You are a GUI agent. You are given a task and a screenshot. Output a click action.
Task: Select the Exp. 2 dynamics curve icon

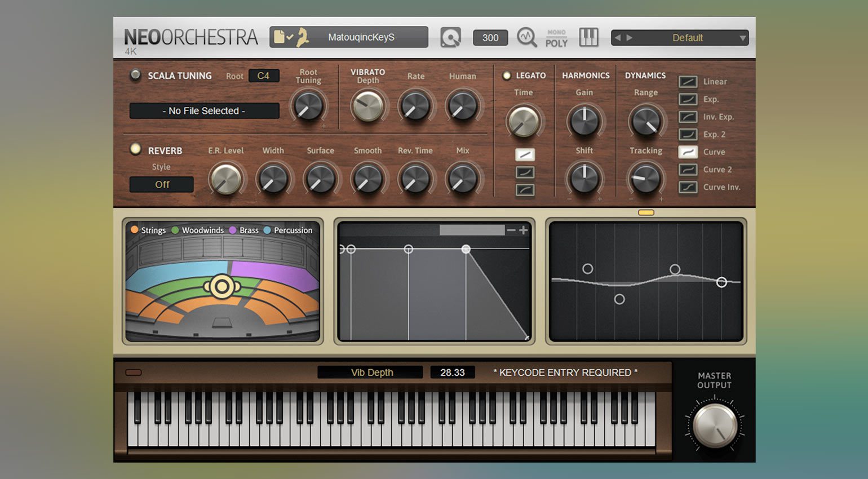click(688, 134)
